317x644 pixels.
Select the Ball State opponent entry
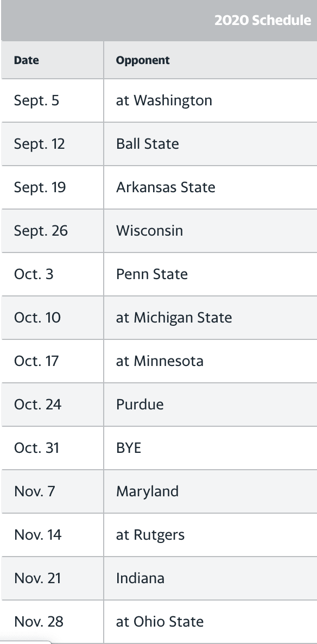click(148, 144)
